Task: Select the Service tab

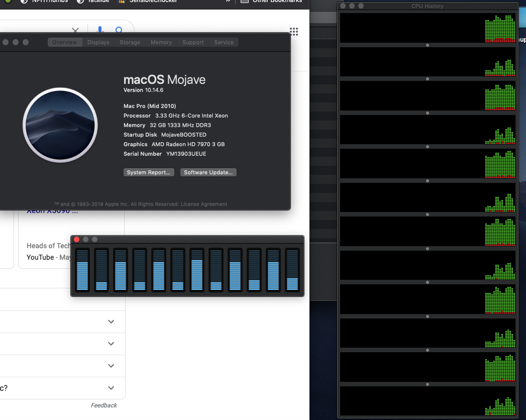Action: tap(224, 42)
